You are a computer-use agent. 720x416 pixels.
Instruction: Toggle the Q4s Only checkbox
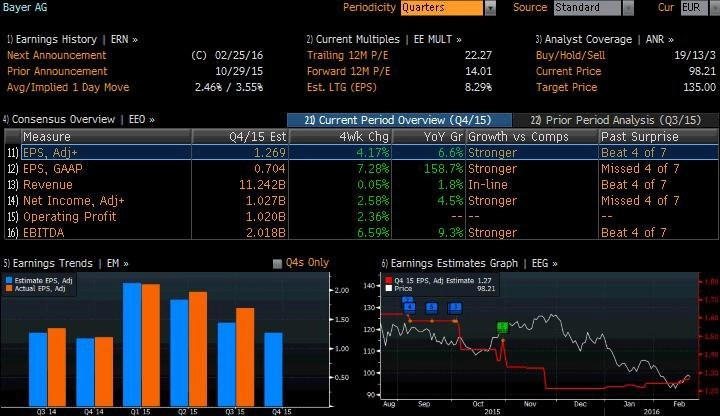click(x=277, y=264)
